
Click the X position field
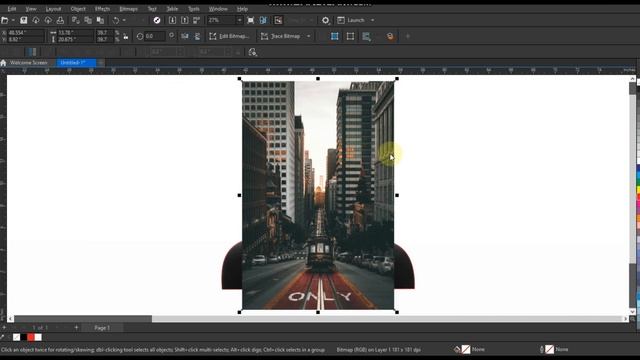click(x=25, y=33)
